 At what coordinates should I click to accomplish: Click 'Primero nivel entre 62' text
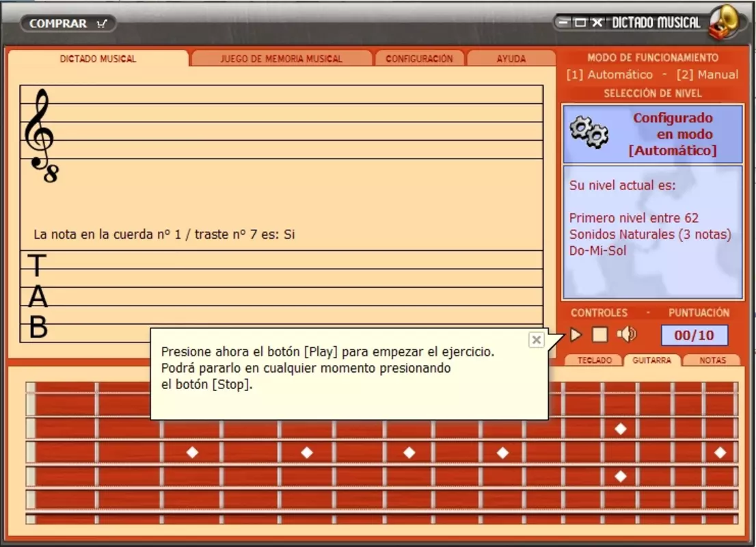(x=634, y=218)
